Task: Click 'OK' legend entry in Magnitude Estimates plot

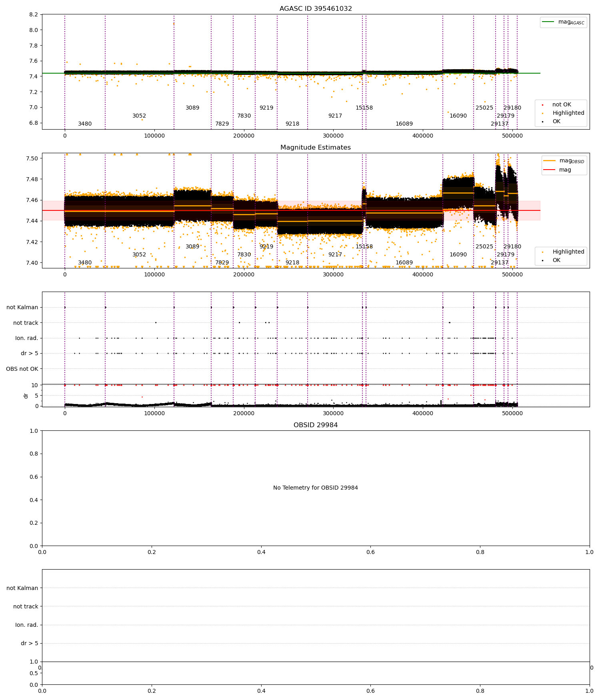Action: pyautogui.click(x=556, y=260)
